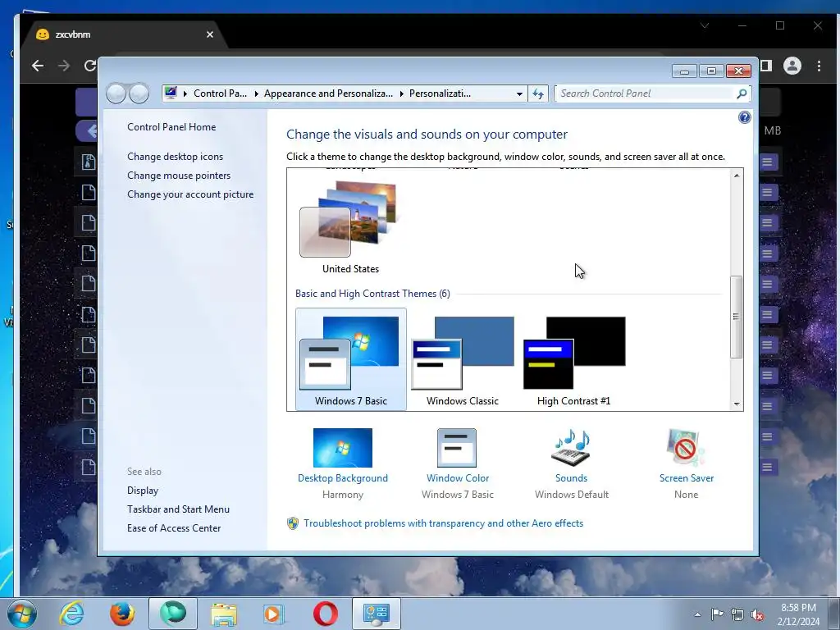The height and width of the screenshot is (630, 840).
Task: Click the Control Panel back button
Action: [116, 94]
